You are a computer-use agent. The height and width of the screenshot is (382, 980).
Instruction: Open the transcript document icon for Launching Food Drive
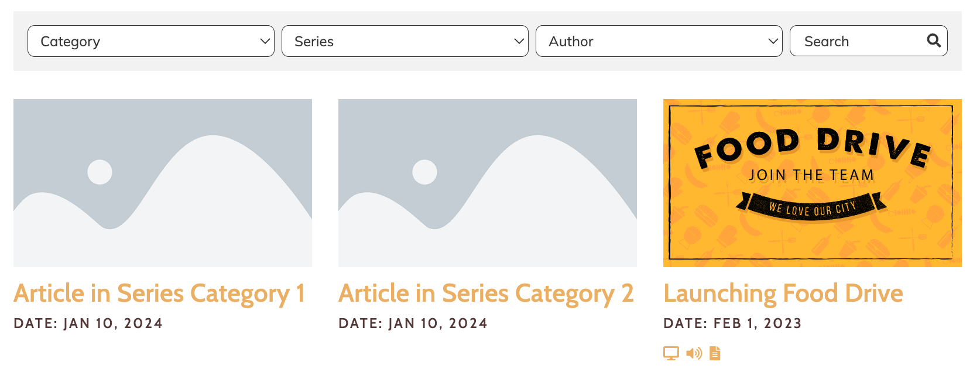[x=715, y=353]
